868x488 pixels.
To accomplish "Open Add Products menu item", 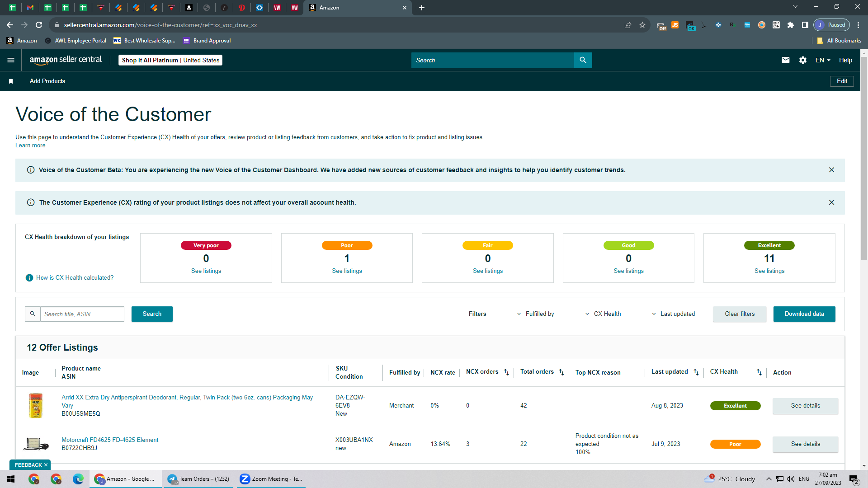I will (47, 81).
